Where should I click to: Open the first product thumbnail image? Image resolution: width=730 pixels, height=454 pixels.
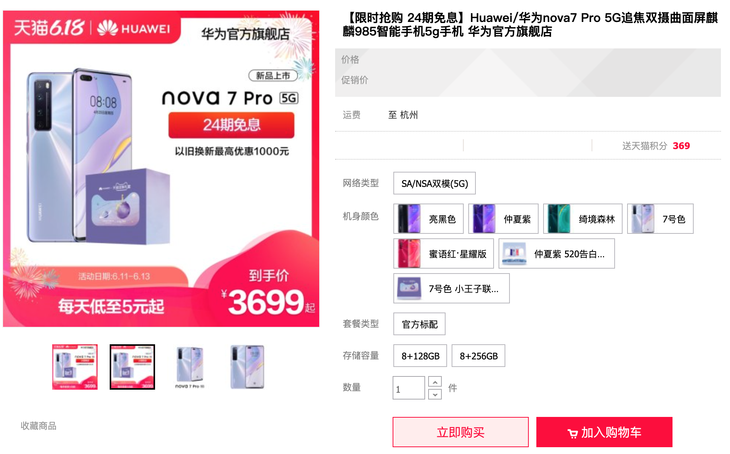pyautogui.click(x=75, y=367)
